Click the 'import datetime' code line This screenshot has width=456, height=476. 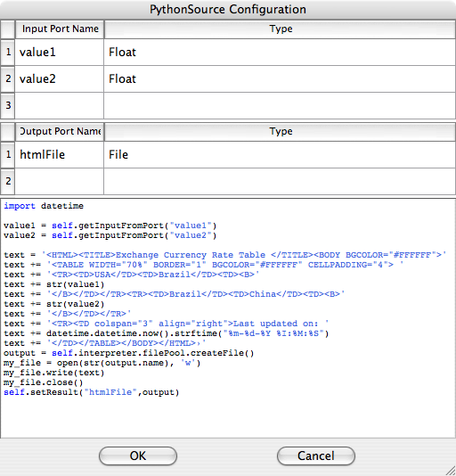[44, 206]
